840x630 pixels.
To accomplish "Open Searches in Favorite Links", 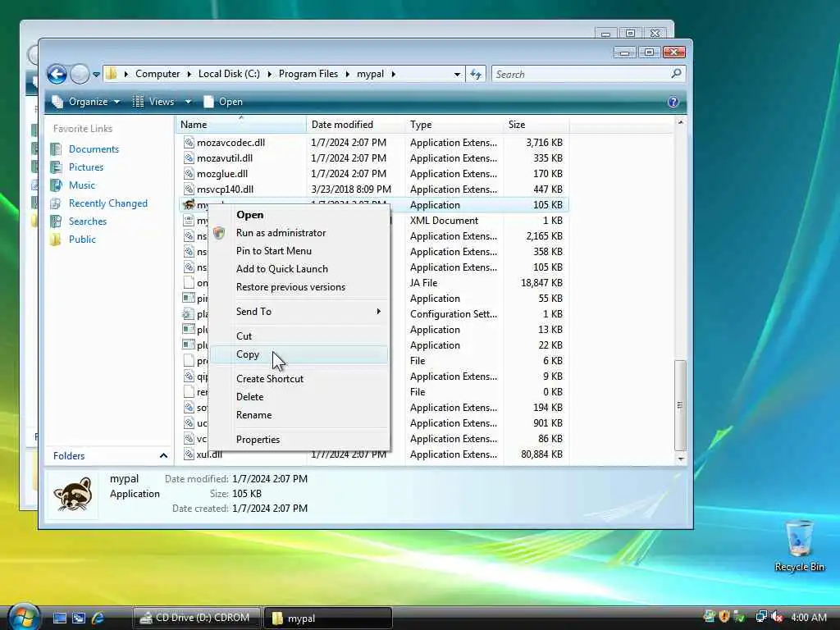I will click(x=87, y=221).
